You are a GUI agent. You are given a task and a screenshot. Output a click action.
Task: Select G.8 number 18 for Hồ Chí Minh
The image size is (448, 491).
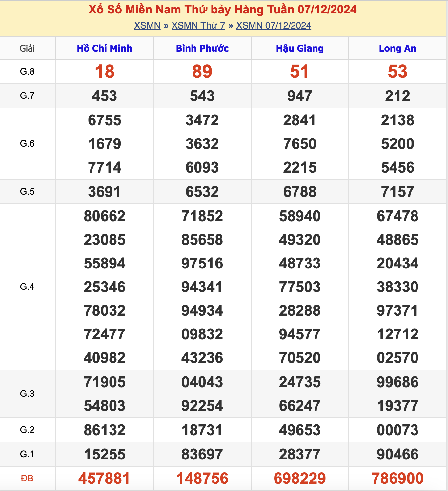point(105,72)
